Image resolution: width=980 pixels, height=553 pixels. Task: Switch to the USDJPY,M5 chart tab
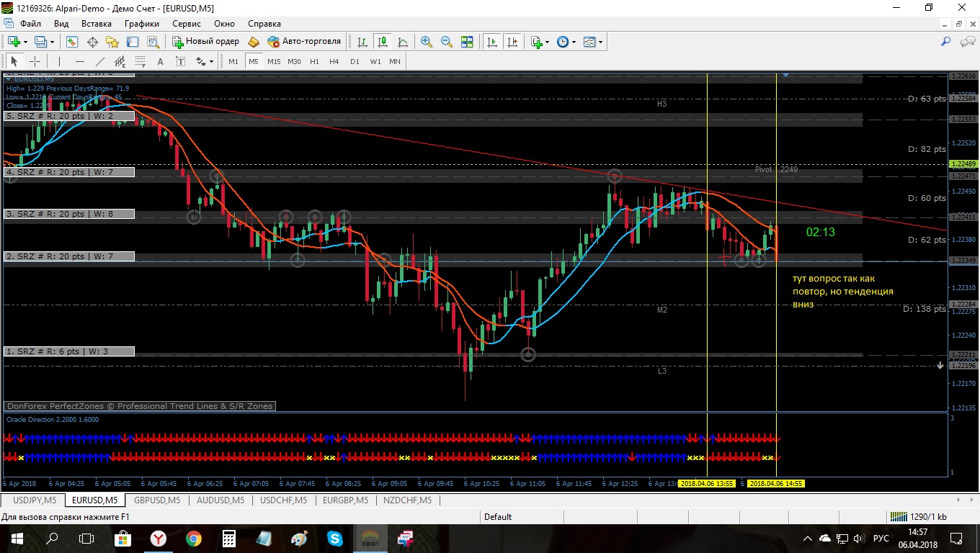pos(35,500)
